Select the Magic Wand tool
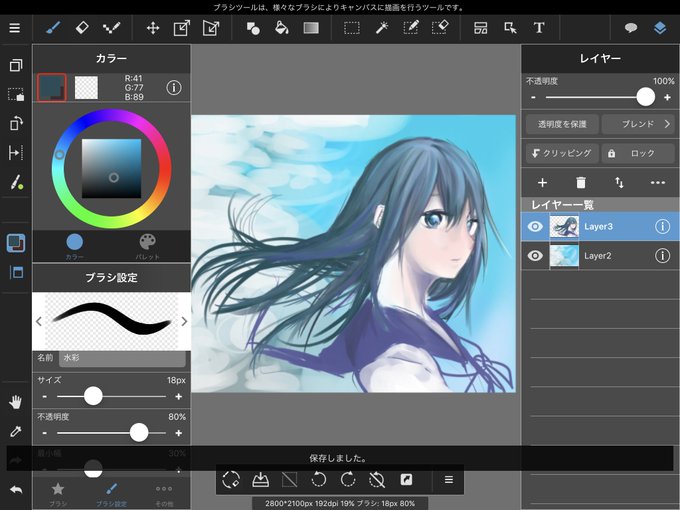680x510 pixels. (381, 28)
